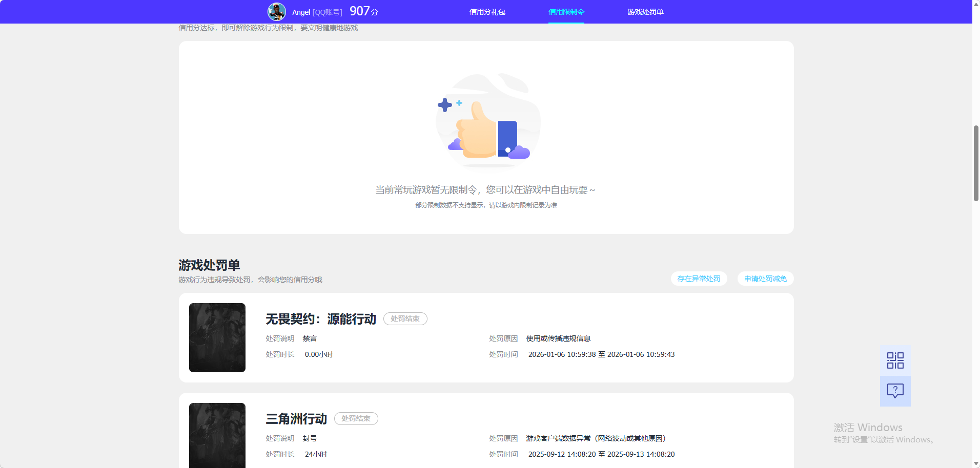Open the QR code panel icon
Image resolution: width=980 pixels, height=468 pixels.
[895, 360]
